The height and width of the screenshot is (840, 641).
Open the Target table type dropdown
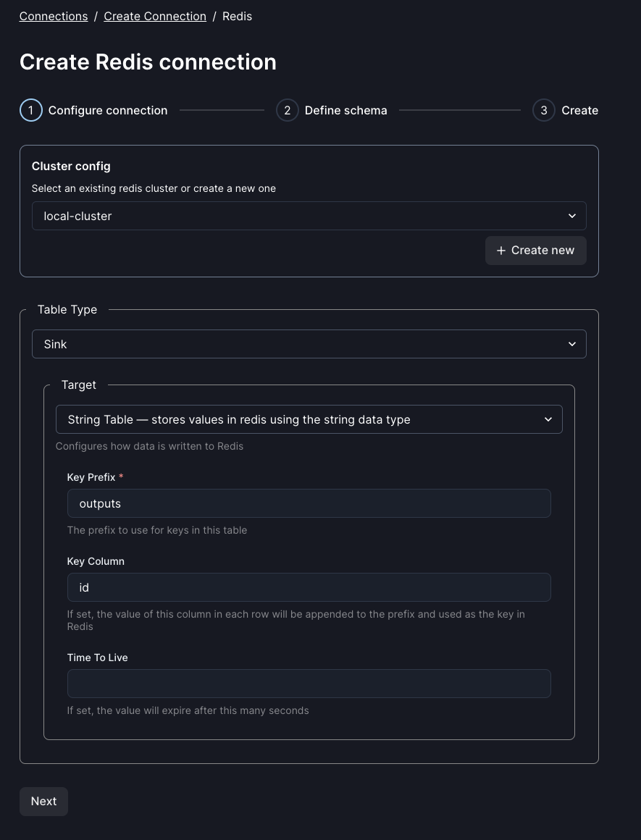(x=309, y=419)
